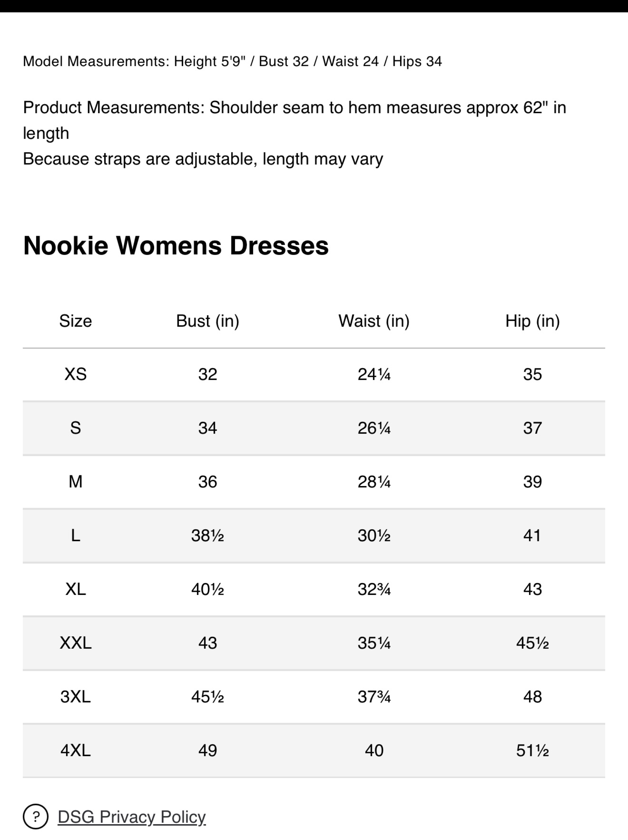Click the XXL size row label

click(x=76, y=643)
